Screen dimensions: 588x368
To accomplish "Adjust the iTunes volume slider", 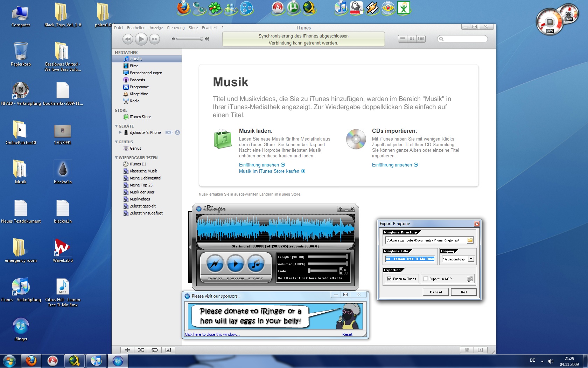I will [202, 39].
